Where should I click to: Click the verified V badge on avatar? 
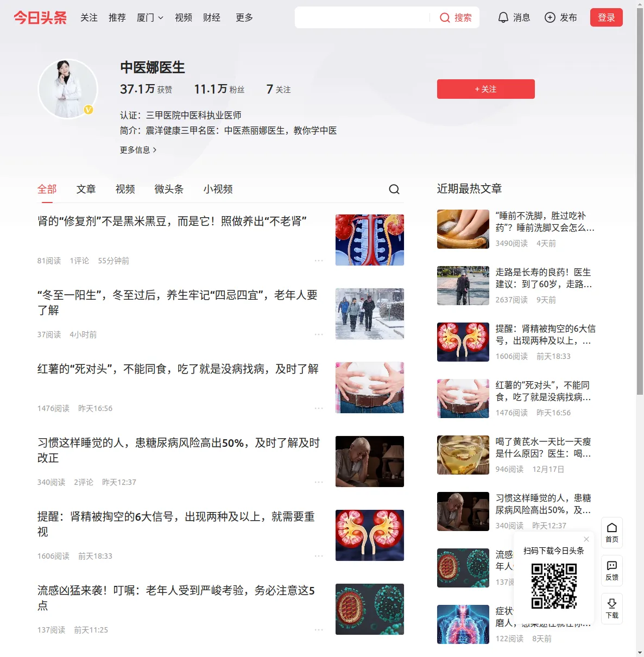tap(89, 110)
